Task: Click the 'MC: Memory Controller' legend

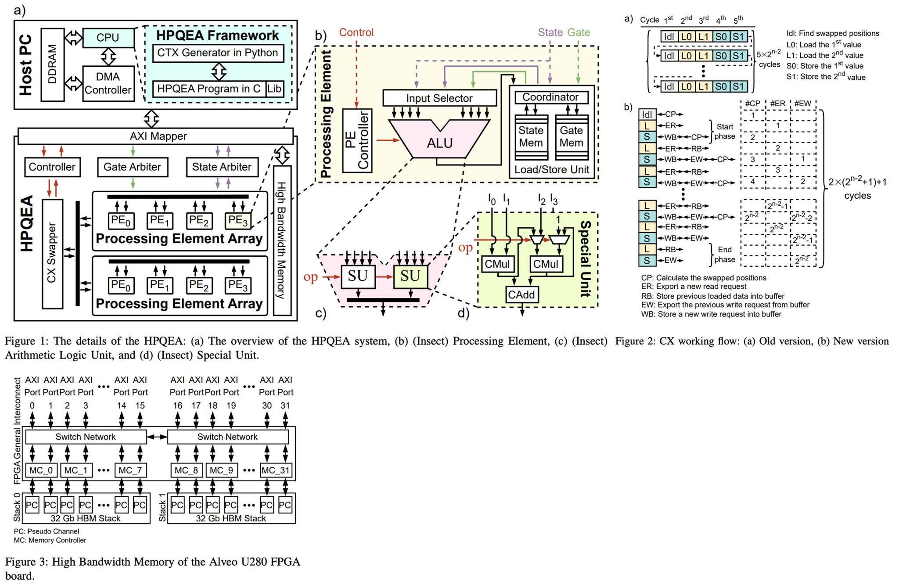Action: click(50, 540)
